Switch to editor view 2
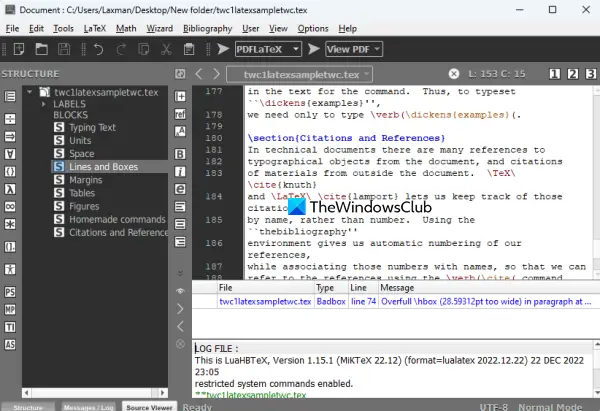This screenshot has height=411, width=600. coord(573,74)
